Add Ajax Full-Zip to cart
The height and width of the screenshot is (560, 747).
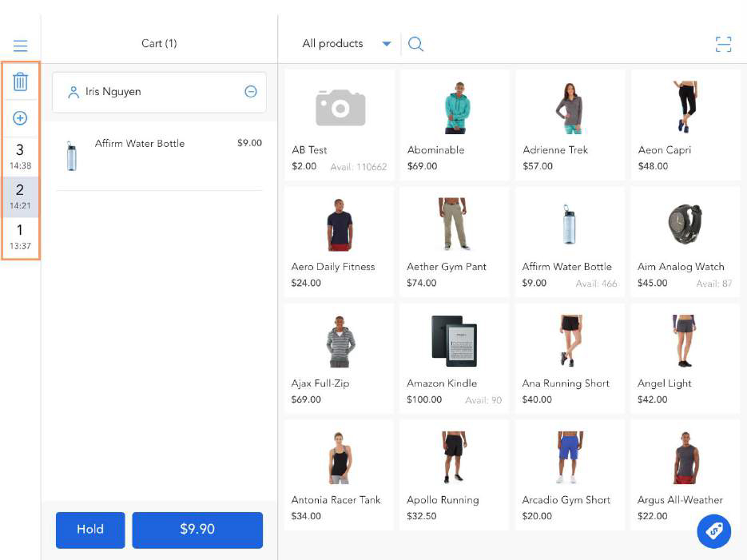(x=340, y=359)
